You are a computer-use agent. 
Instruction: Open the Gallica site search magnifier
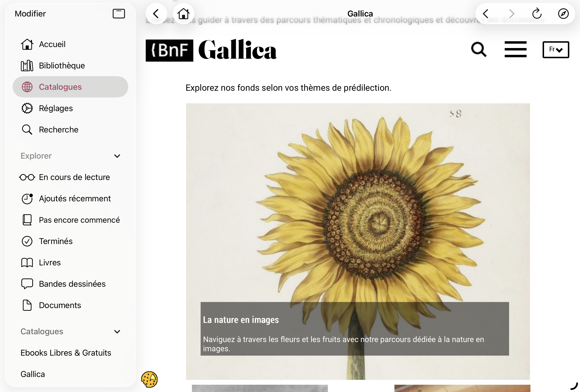pos(479,49)
